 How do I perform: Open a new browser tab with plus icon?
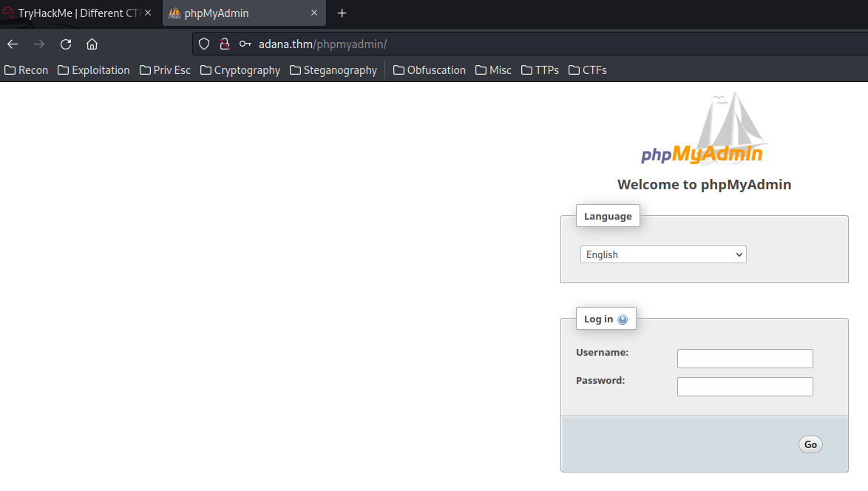point(342,13)
